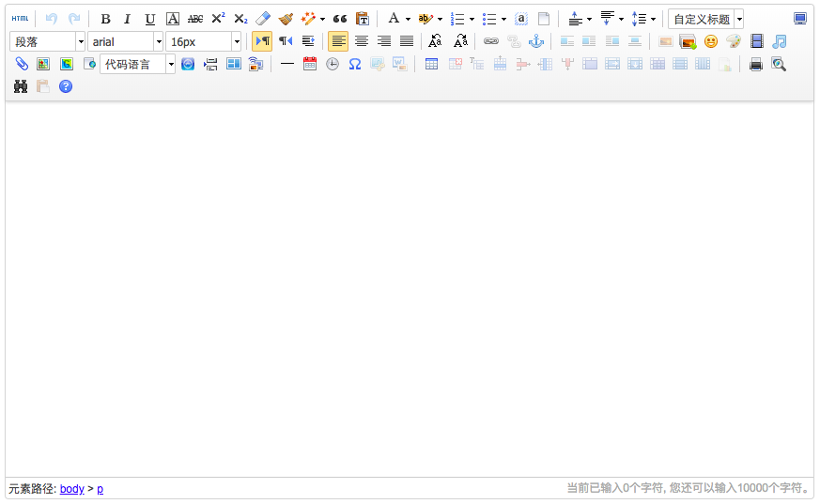Insert an ordered numbered list
The image size is (820, 504).
(x=457, y=19)
